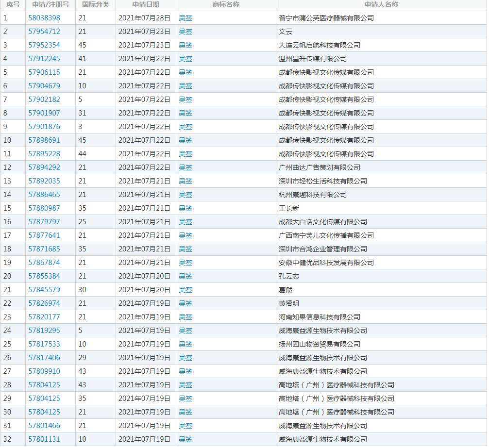Open application number 57801131 link
This screenshot has height=448, width=489.
point(44,439)
